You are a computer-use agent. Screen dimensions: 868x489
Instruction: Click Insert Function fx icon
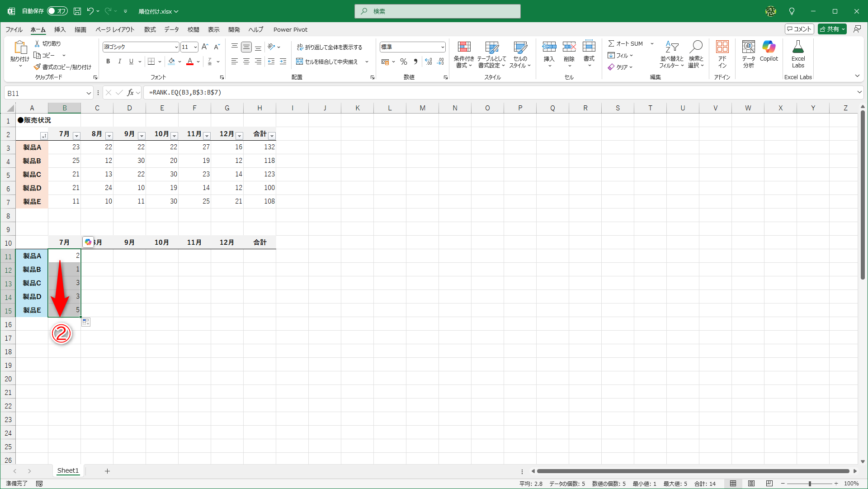pos(130,93)
